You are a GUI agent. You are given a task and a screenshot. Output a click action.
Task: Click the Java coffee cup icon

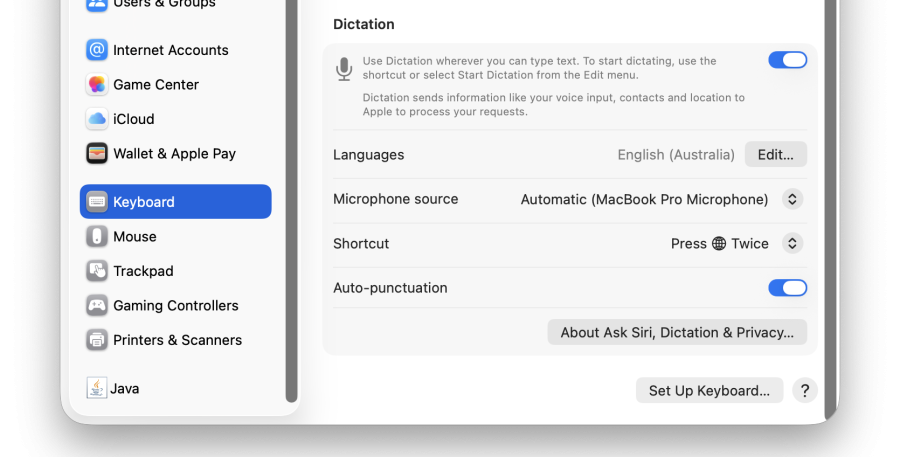tap(96, 388)
